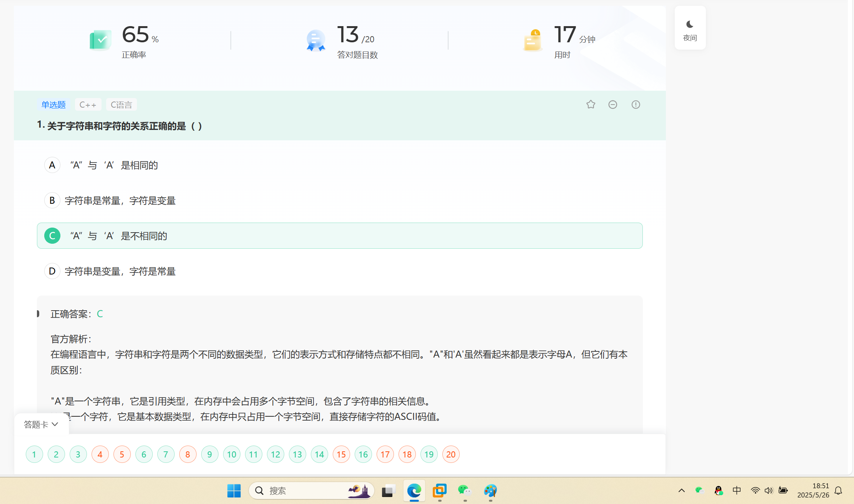
Task: Go to question 12 in answer card
Action: pos(275,454)
